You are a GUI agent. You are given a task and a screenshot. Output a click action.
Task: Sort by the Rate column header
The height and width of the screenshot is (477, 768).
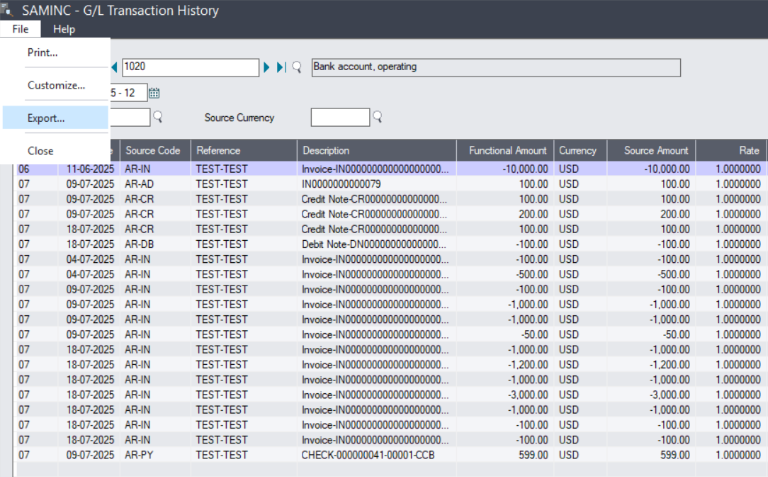730,150
